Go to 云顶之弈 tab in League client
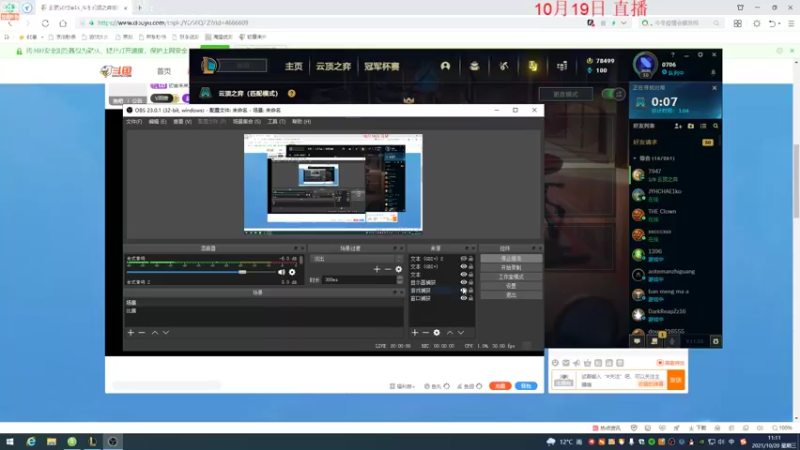 (333, 66)
